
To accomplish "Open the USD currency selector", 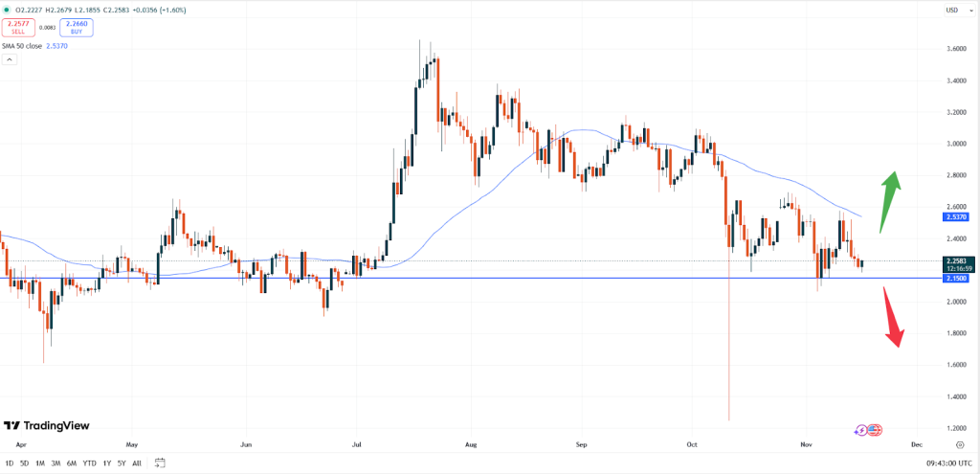I will click(951, 11).
